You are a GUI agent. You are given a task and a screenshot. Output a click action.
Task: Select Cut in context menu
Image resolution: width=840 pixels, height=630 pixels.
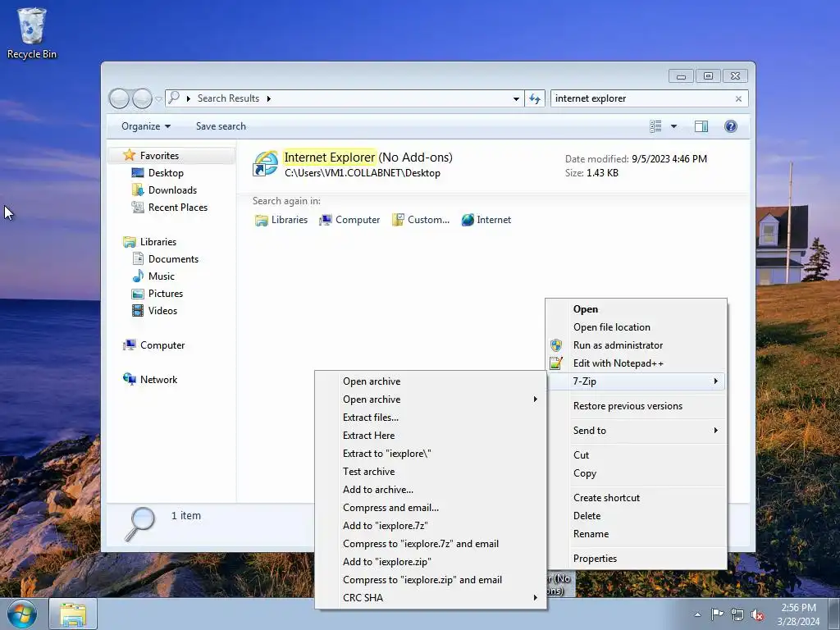637,455
